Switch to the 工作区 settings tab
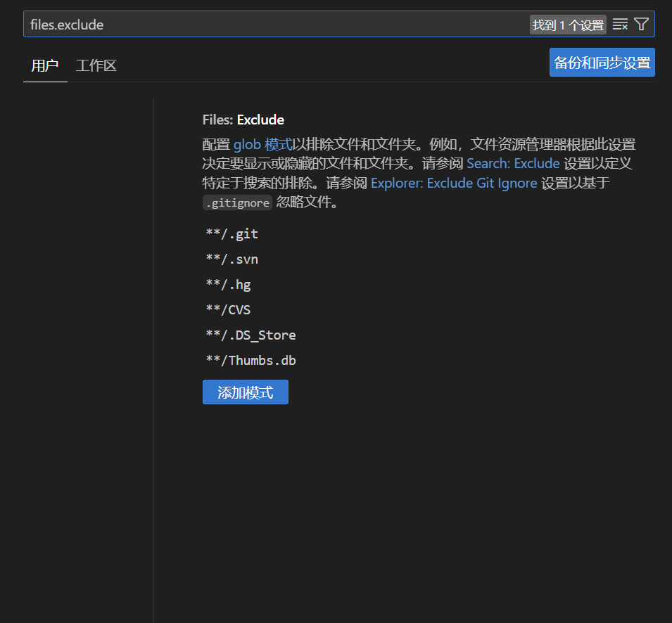 (x=96, y=66)
